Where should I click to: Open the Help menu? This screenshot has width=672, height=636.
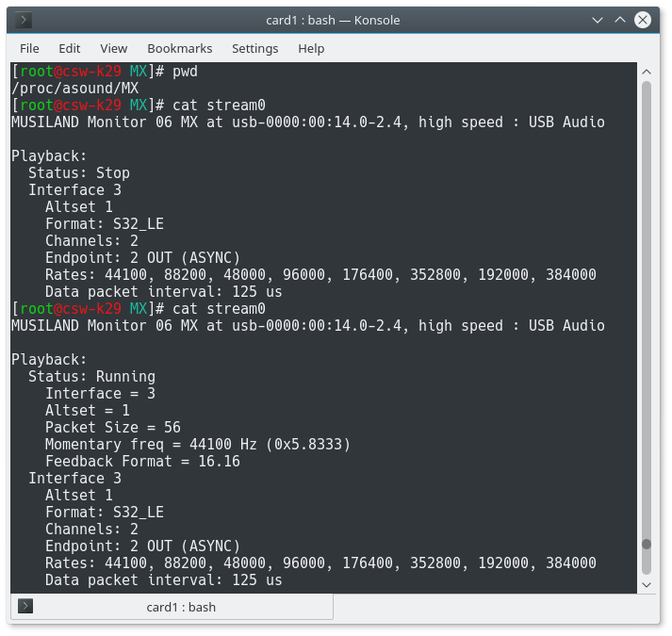coord(311,48)
